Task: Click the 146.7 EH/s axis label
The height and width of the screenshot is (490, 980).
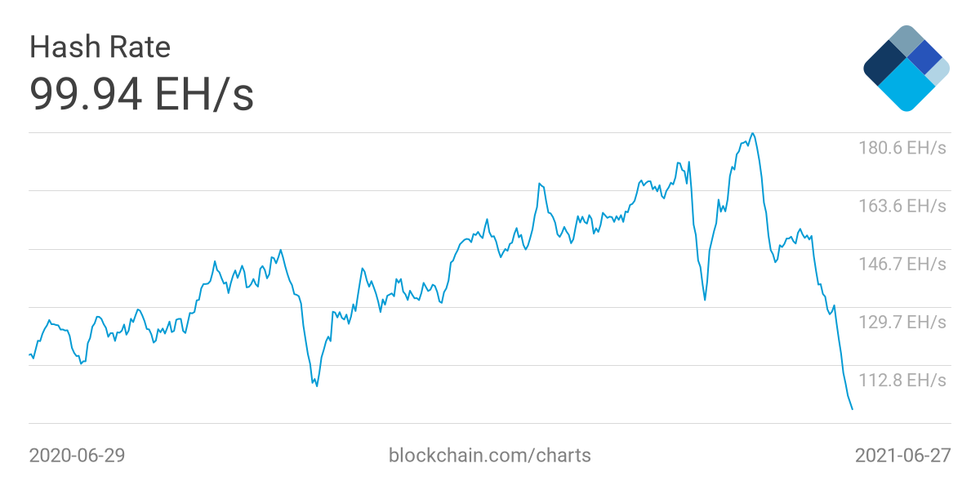Action: (x=902, y=264)
